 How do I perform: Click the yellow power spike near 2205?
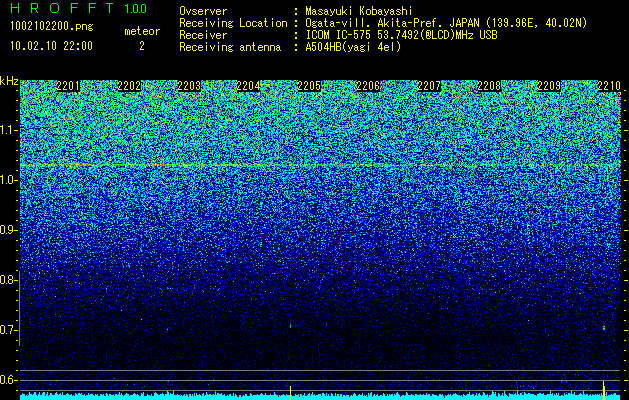(x=290, y=392)
